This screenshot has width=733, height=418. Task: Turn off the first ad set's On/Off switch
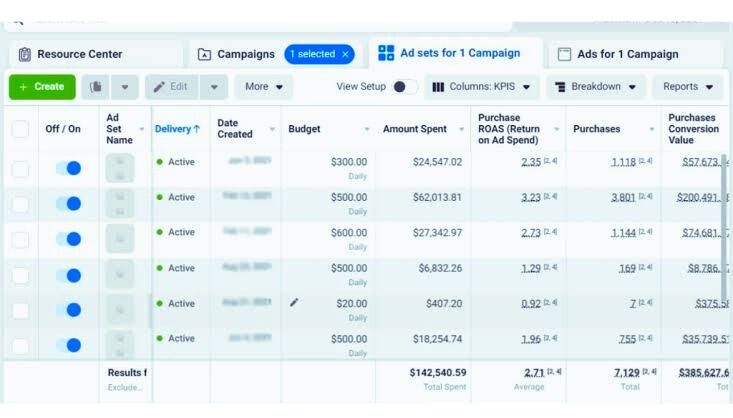point(68,169)
